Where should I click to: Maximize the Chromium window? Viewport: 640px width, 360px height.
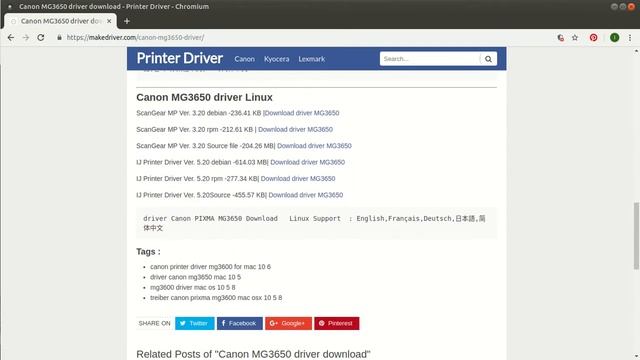pos(622,7)
